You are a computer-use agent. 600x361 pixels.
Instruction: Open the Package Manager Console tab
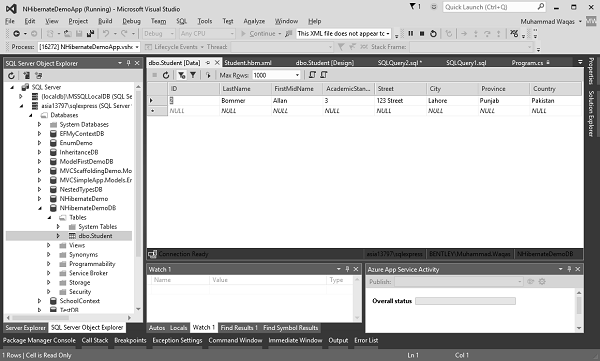pyautogui.click(x=39, y=340)
